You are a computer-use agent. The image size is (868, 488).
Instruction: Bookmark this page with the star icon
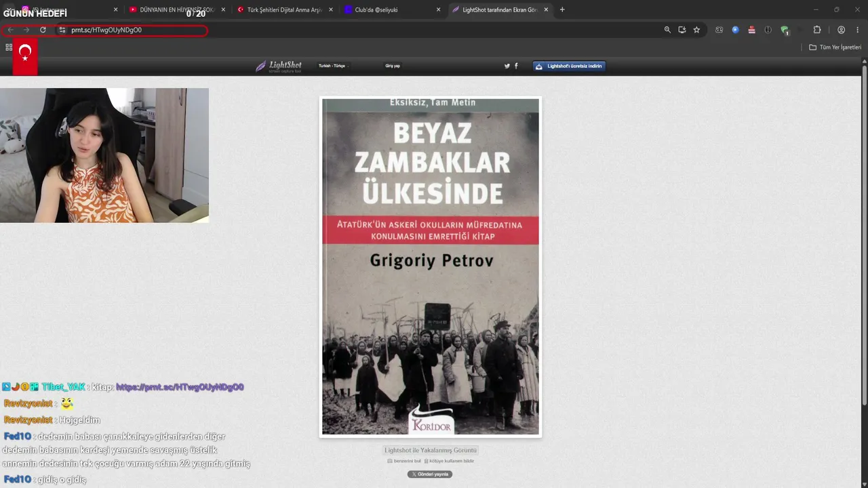(x=696, y=30)
